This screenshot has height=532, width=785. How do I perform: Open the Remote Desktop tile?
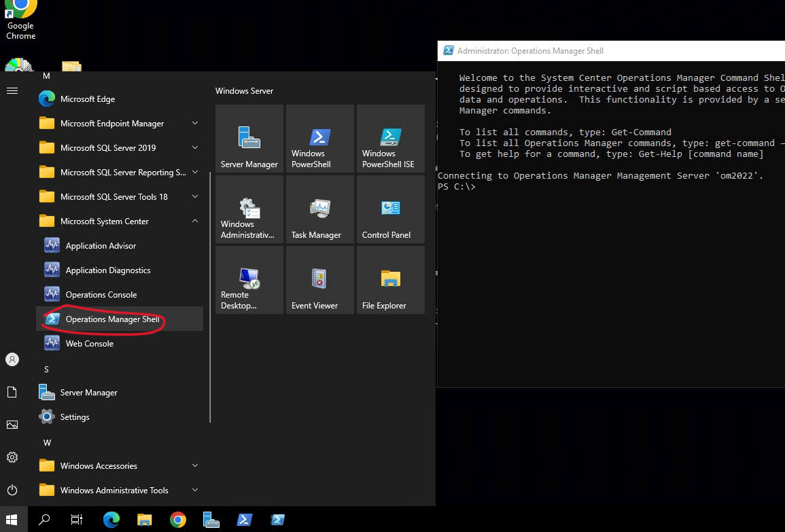[x=249, y=280]
